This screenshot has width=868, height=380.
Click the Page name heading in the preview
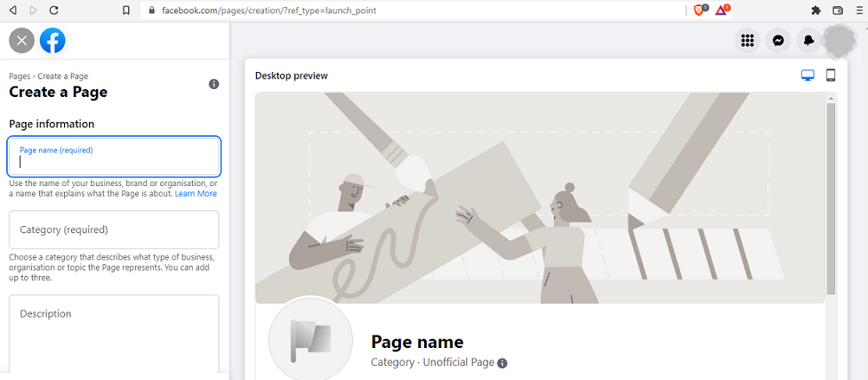pyautogui.click(x=417, y=342)
